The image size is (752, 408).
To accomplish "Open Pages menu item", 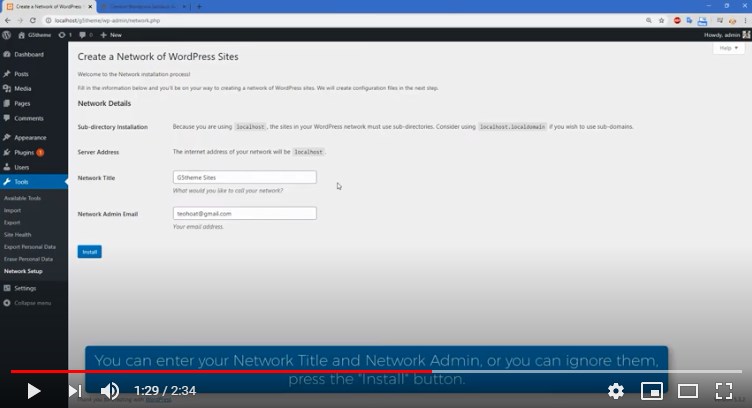I will click(22, 104).
